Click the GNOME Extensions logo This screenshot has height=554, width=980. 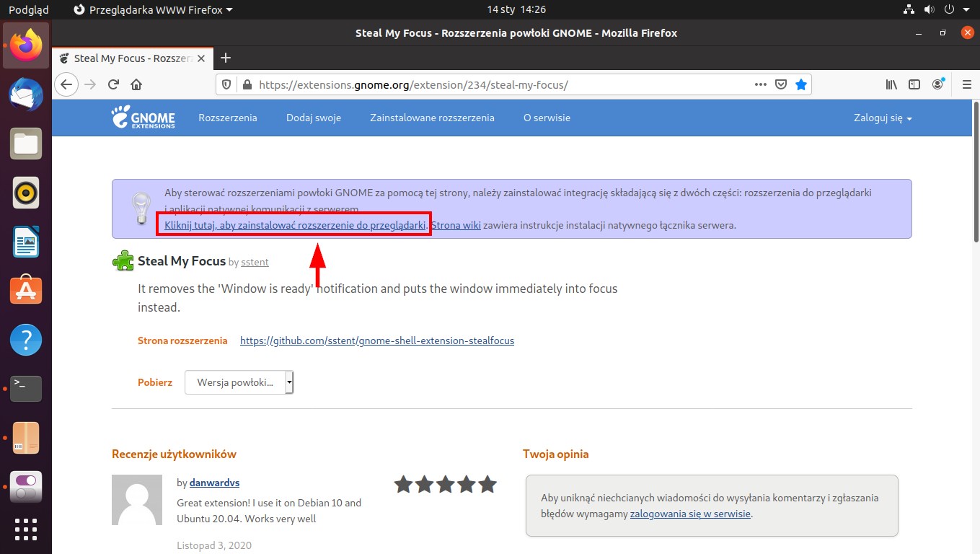click(x=143, y=118)
